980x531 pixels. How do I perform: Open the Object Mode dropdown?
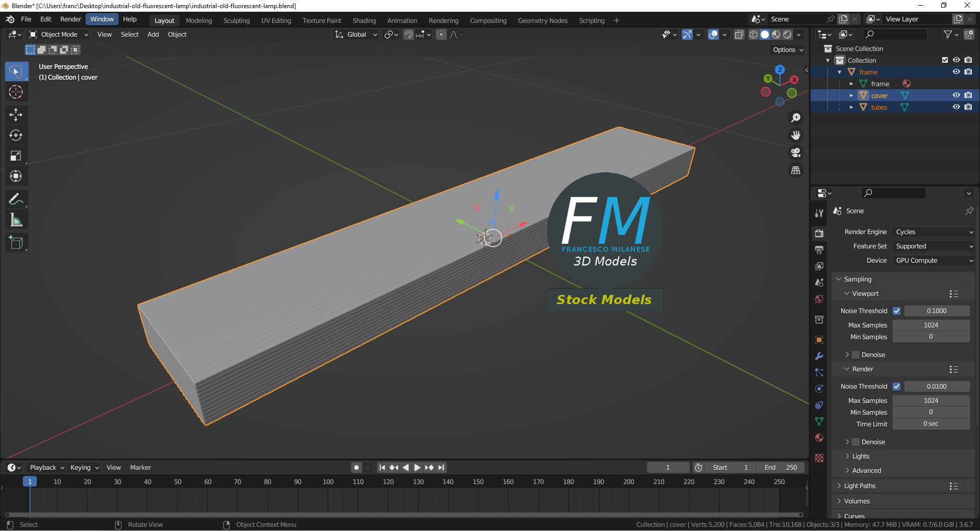59,34
